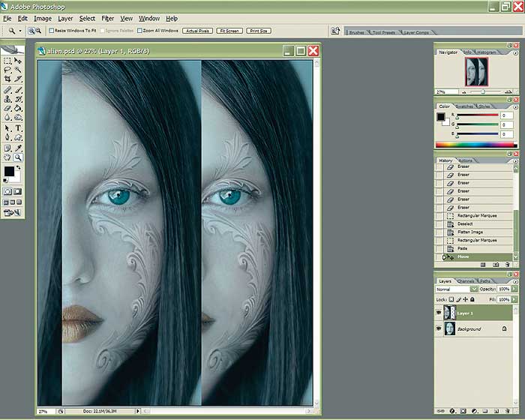This screenshot has width=525, height=420.
Task: Select the Move tool in toolbox
Action: click(x=18, y=61)
